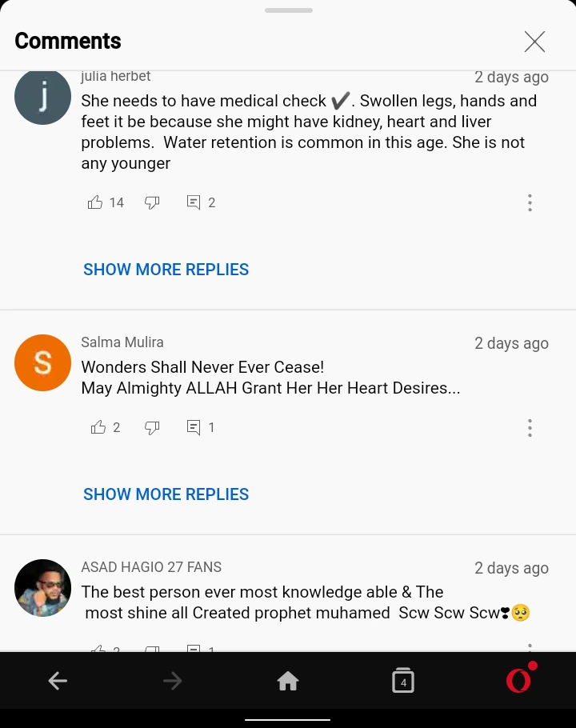Like julia herbet's comment
576x728 pixels.
95,202
